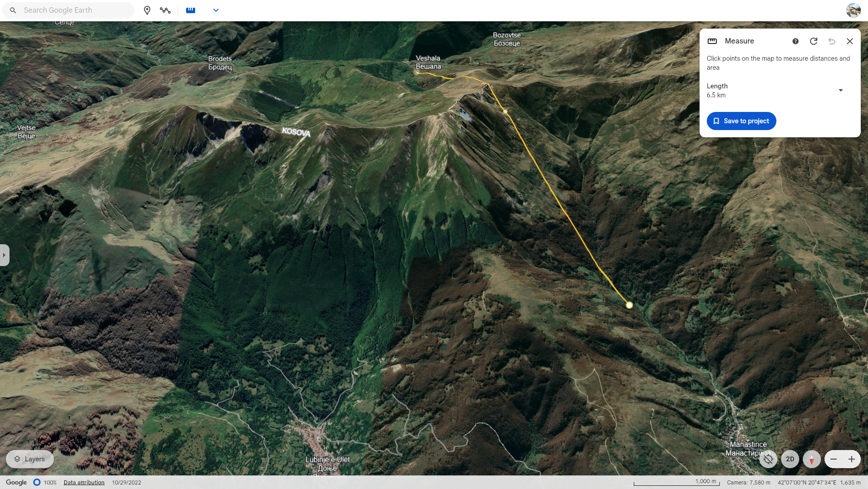Click the Vejtse place label
Image resolution: width=868 pixels, height=489 pixels.
coord(26,131)
